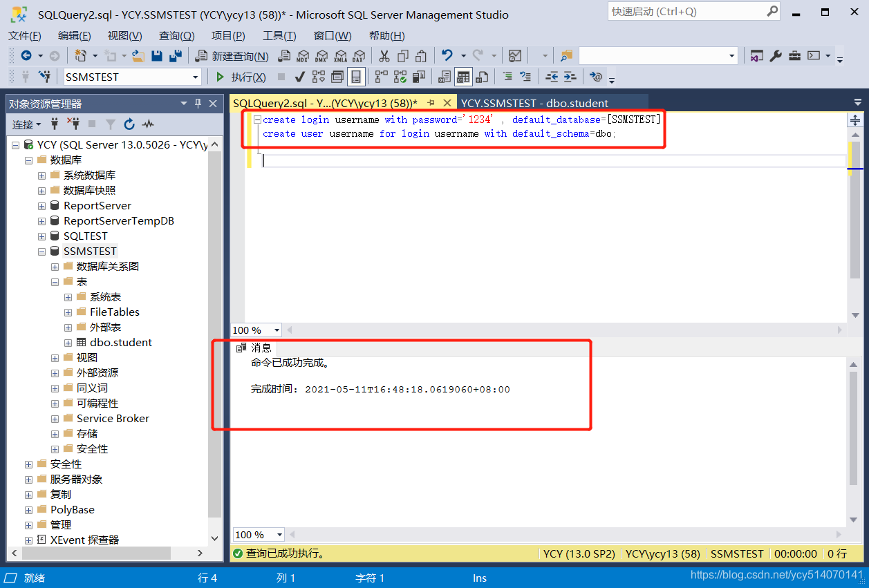Screen dimensions: 869x588
Task: Open the 工具(T) menu
Action: coord(279,36)
